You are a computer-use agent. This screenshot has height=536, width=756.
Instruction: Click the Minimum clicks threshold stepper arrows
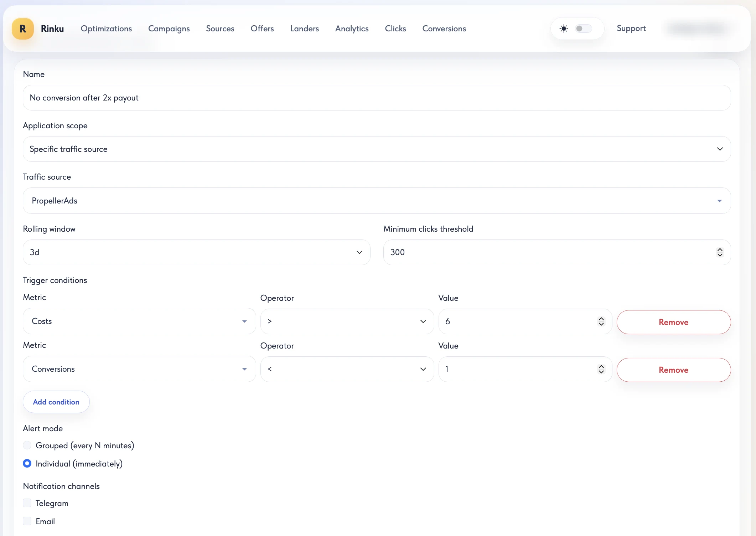(x=720, y=252)
